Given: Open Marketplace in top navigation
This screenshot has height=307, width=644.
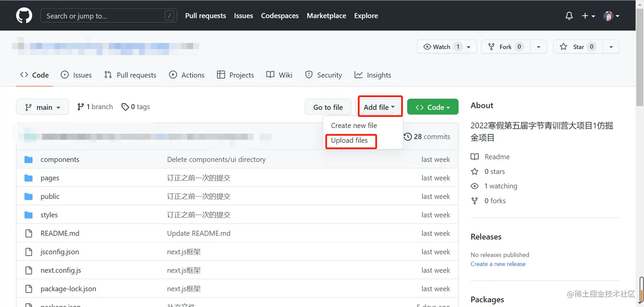Looking at the screenshot, I should point(326,16).
